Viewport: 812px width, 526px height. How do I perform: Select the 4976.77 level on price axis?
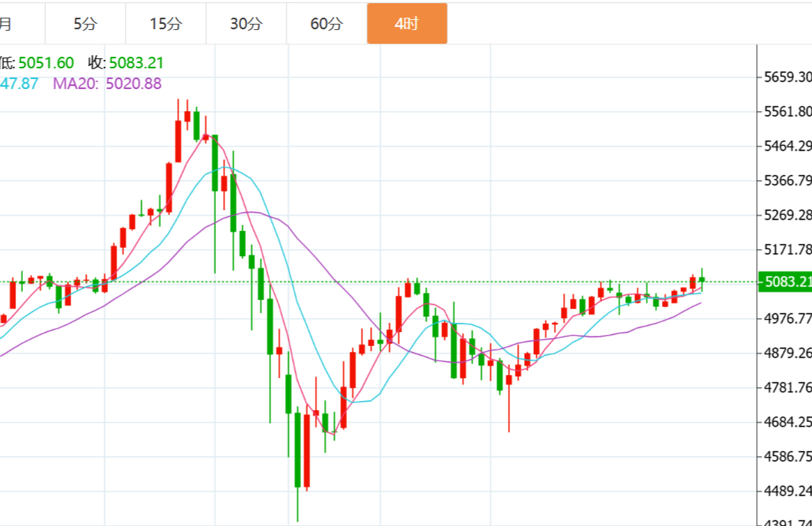click(x=787, y=318)
